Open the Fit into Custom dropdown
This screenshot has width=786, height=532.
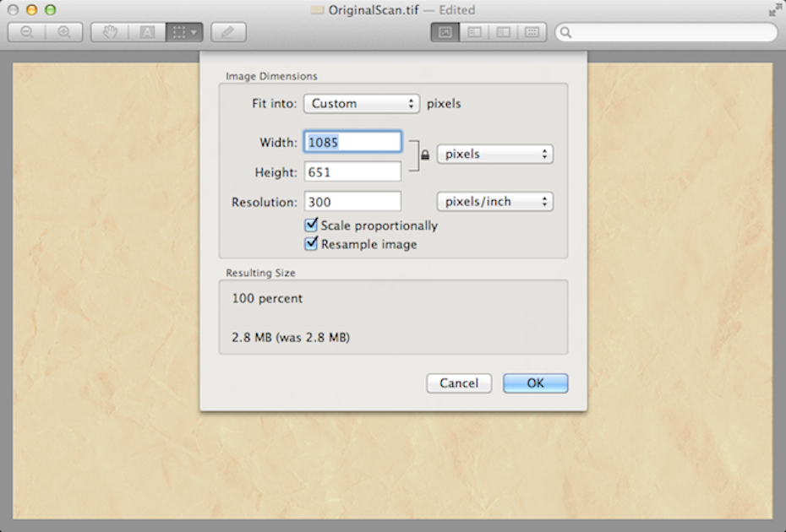tap(361, 104)
